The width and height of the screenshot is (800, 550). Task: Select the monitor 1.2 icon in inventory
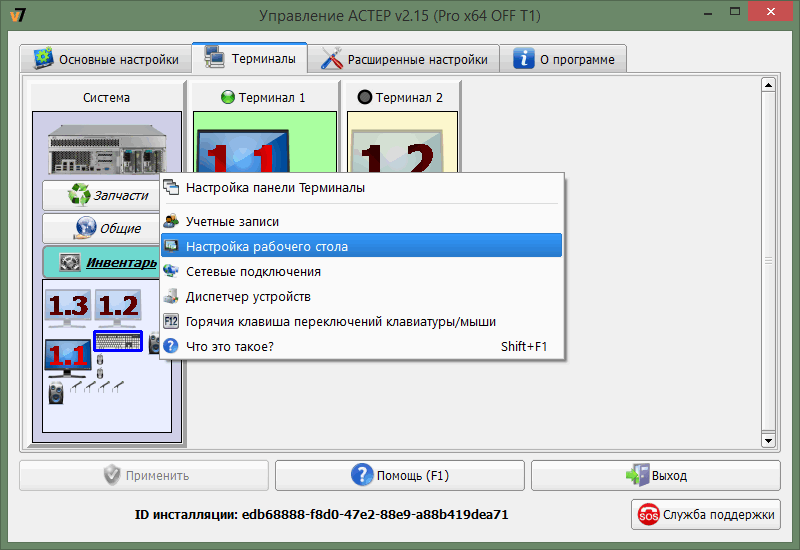(x=117, y=310)
